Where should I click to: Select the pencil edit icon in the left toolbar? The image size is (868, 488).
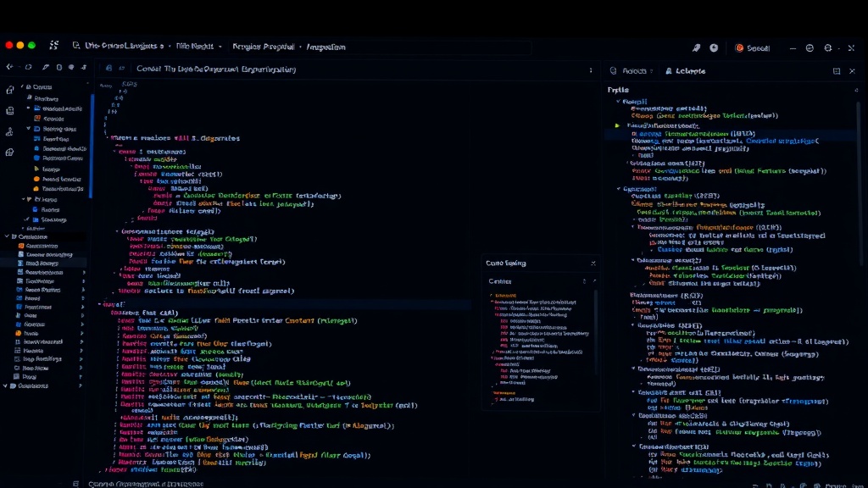[46, 67]
